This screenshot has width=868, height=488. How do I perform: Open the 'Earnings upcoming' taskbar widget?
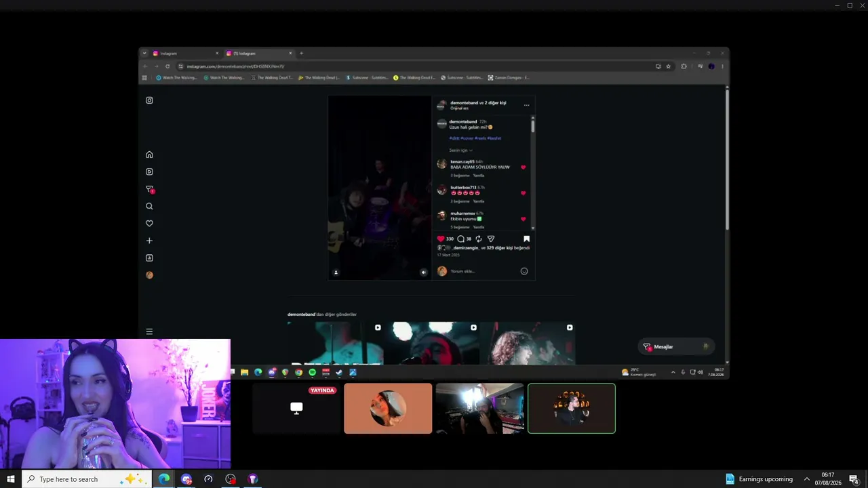[x=759, y=479]
